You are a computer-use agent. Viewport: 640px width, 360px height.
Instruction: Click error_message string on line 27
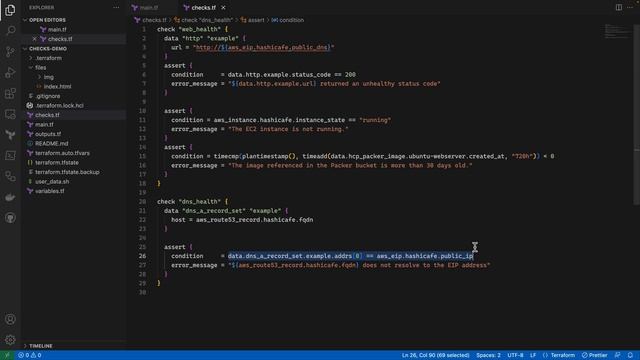[360, 265]
